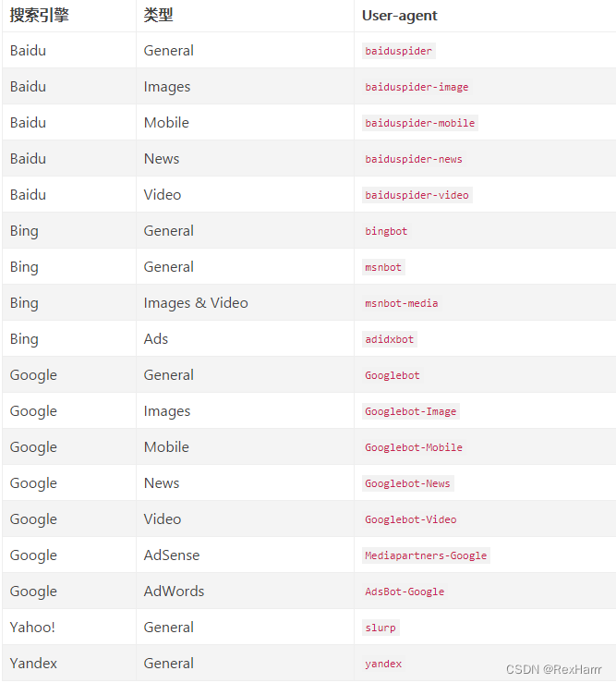Click the CSDN @RexHarrr watermark

(x=553, y=669)
